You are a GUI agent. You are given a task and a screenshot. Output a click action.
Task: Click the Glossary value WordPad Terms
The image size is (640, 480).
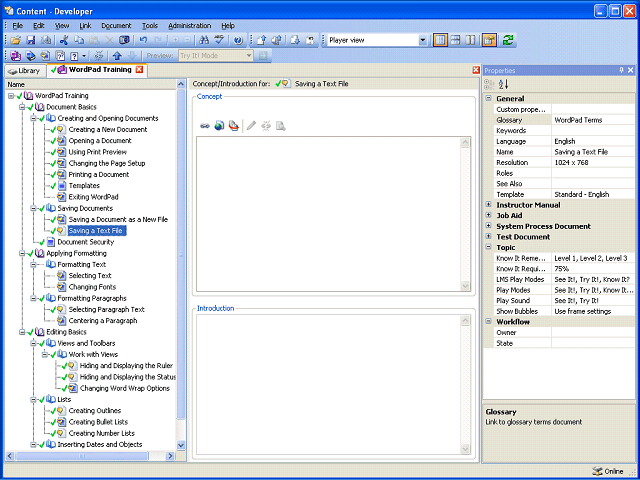[x=578, y=120]
